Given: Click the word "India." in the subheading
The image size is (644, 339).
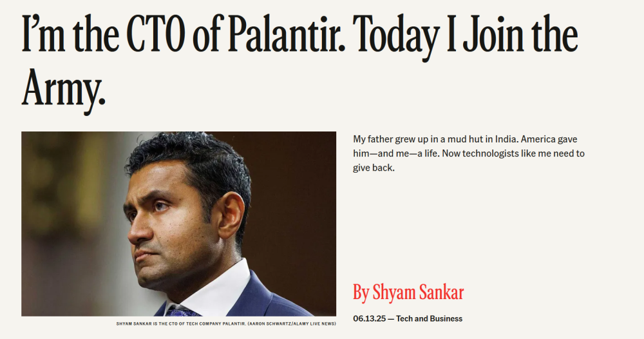Looking at the screenshot, I should 506,139.
